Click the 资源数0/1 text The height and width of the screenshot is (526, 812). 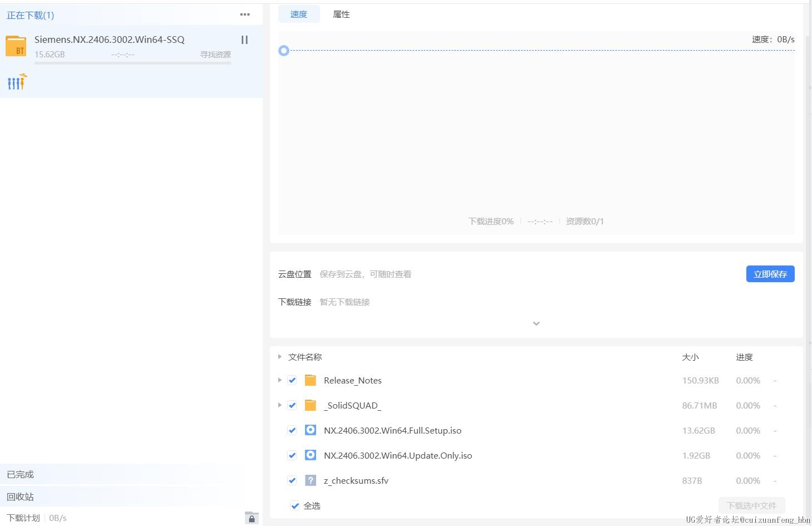585,221
